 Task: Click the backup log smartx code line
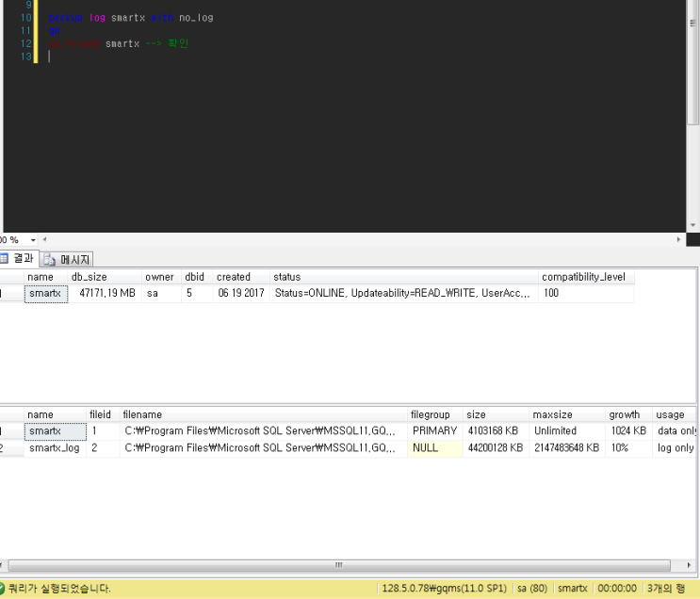pyautogui.click(x=131, y=18)
